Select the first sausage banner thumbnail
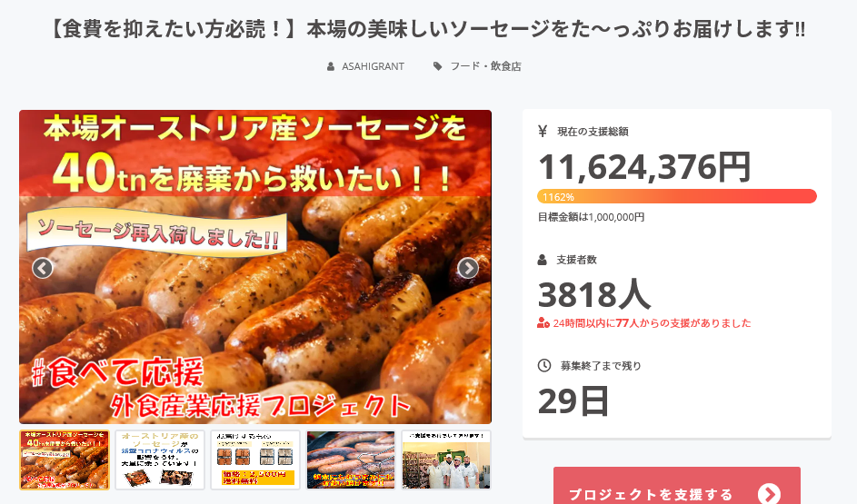The width and height of the screenshot is (857, 504). click(x=65, y=460)
